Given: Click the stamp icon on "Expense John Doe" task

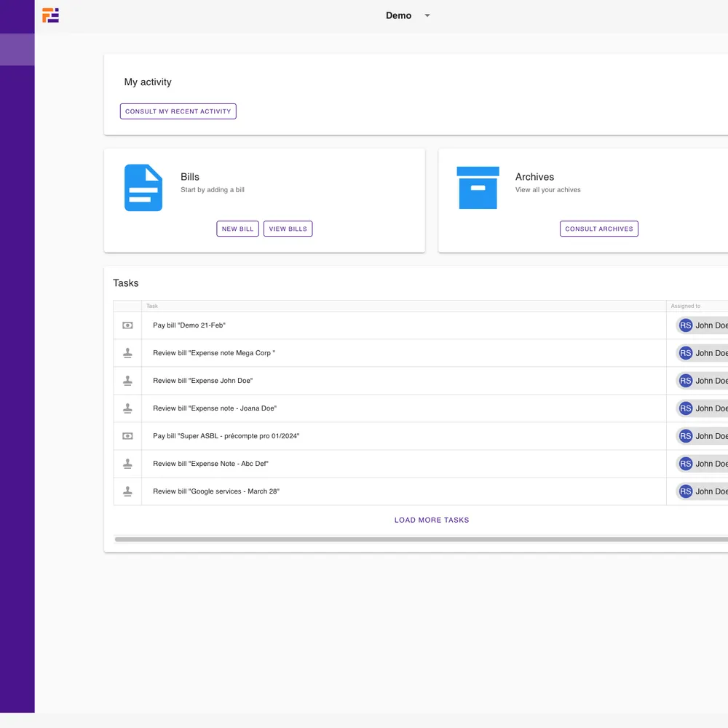Looking at the screenshot, I should tap(127, 381).
